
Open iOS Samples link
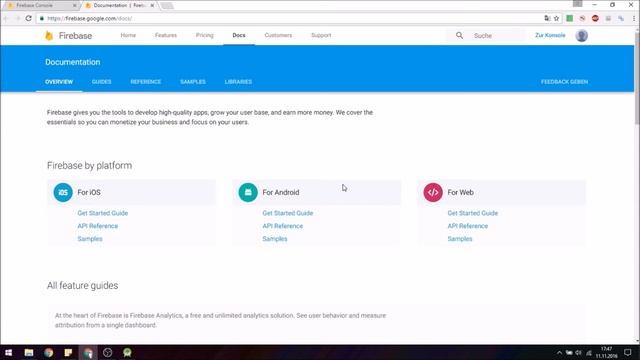[90, 239]
